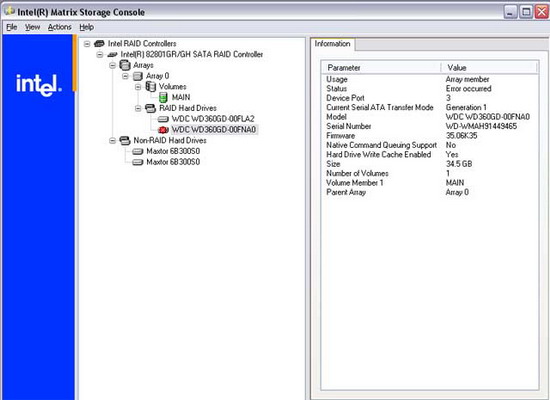Switch to the Information tab
Viewport: 550px width, 400px height.
click(333, 44)
